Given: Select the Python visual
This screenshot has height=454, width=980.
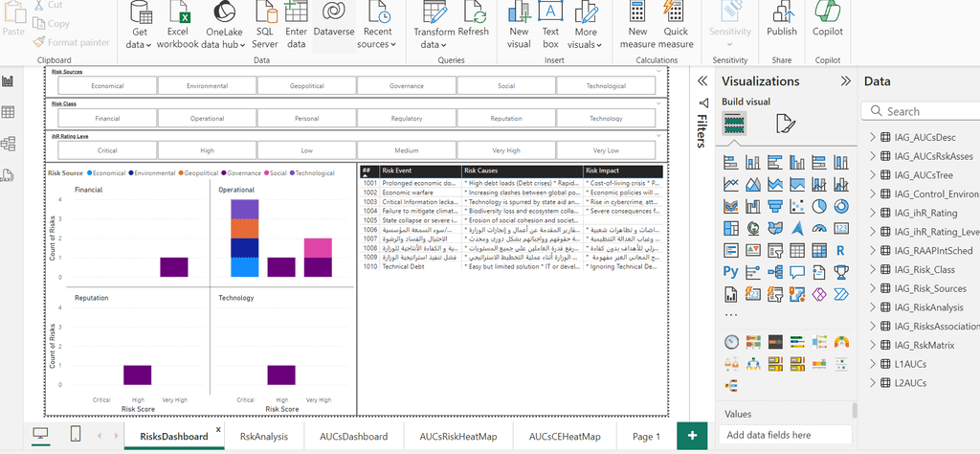Looking at the screenshot, I should click(730, 271).
